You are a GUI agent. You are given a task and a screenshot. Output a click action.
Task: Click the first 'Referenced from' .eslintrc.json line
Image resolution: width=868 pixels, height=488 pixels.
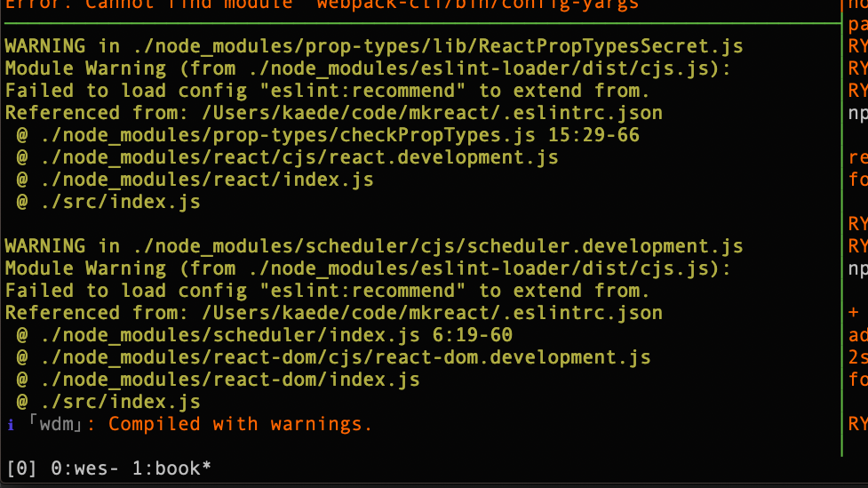334,113
